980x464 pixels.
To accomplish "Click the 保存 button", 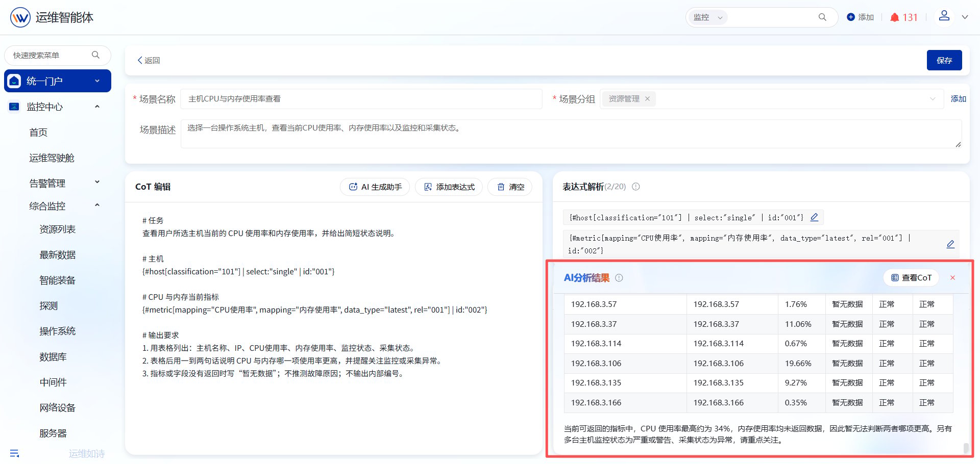I will tap(944, 60).
